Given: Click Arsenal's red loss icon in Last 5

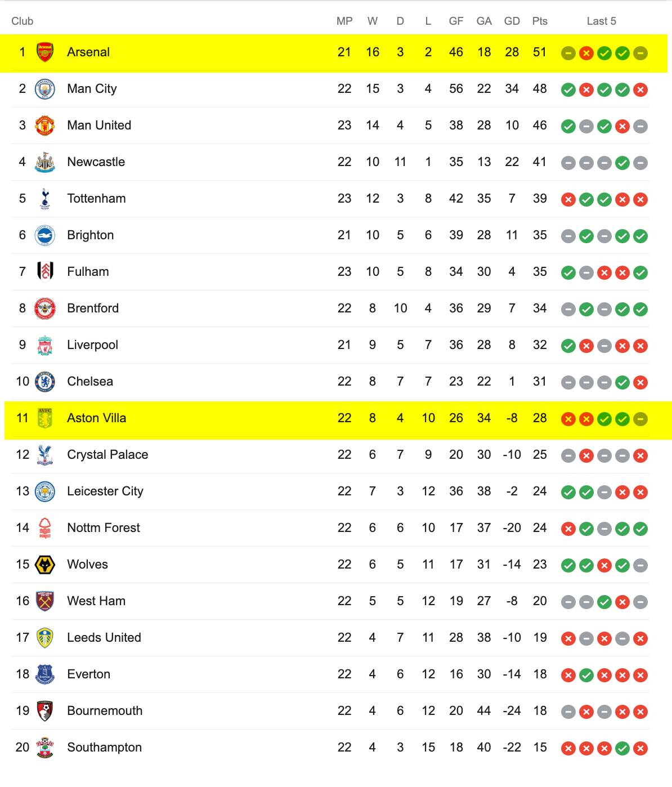Looking at the screenshot, I should (x=586, y=53).
